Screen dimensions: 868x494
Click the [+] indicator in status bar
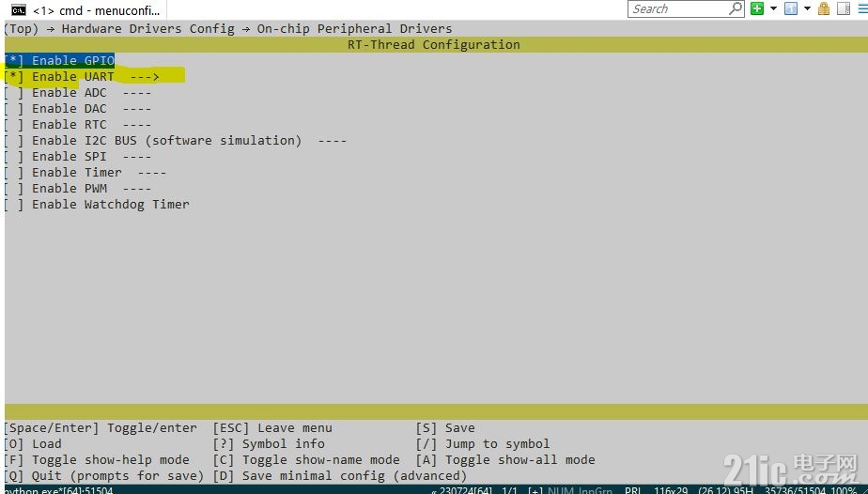pos(535,490)
